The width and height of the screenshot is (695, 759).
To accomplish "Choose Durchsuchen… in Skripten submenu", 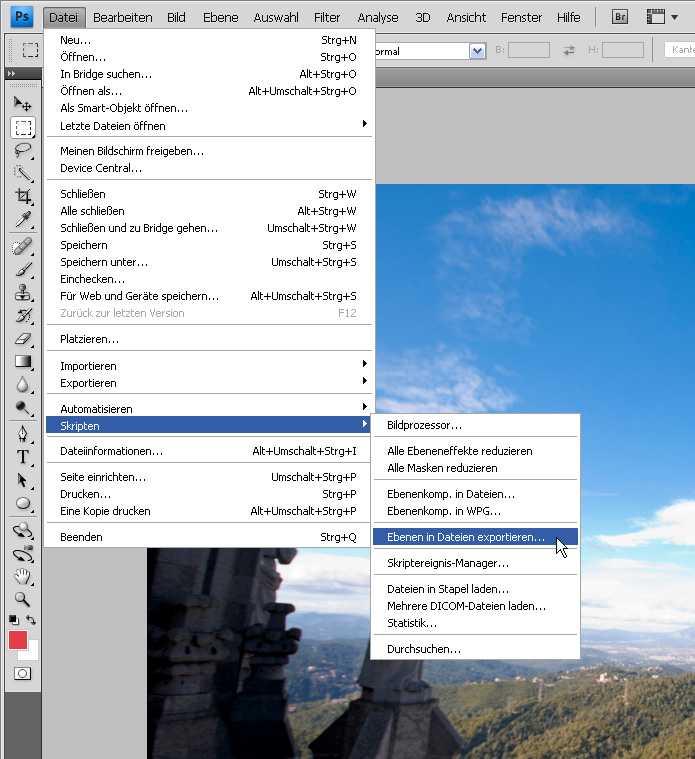I will (475, 649).
